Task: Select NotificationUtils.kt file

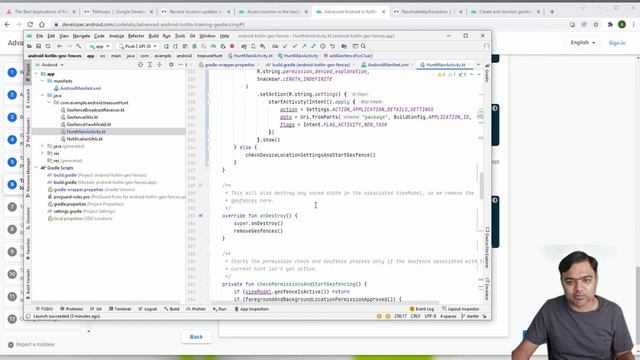Action: pos(84,139)
